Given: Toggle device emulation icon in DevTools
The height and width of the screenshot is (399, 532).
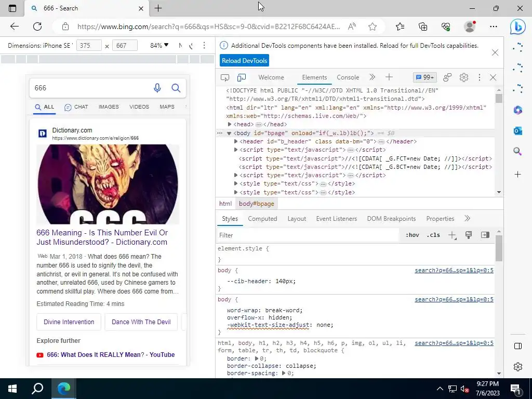Looking at the screenshot, I should pos(242,77).
